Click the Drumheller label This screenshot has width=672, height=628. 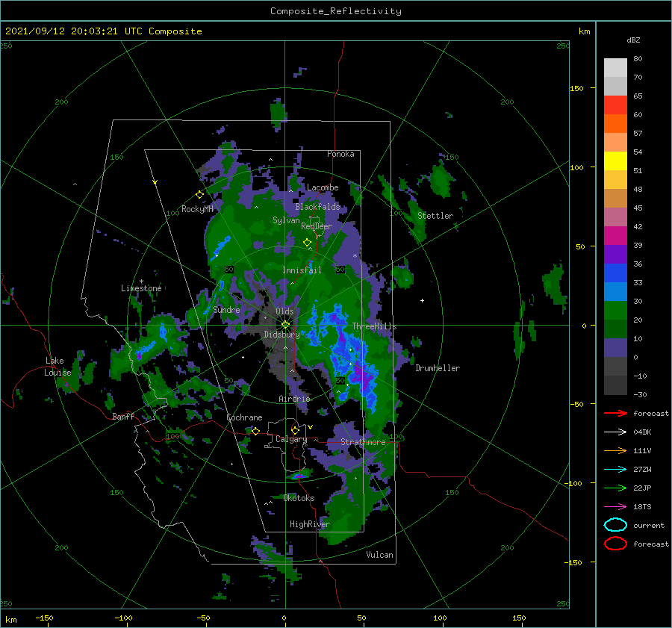point(438,368)
